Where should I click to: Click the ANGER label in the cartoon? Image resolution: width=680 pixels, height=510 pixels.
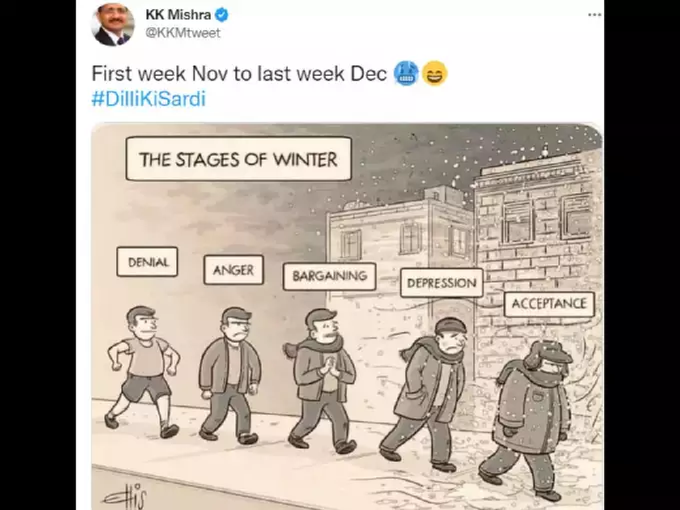click(x=233, y=270)
